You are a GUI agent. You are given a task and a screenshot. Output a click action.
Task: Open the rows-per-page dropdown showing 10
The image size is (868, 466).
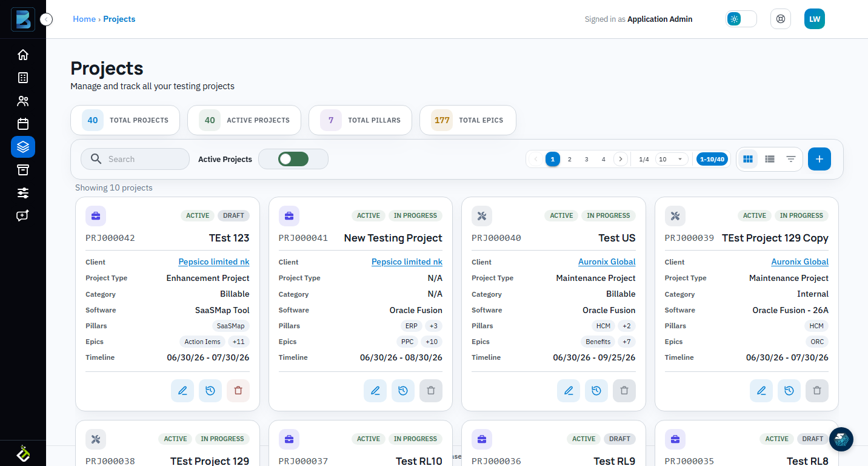pos(671,159)
